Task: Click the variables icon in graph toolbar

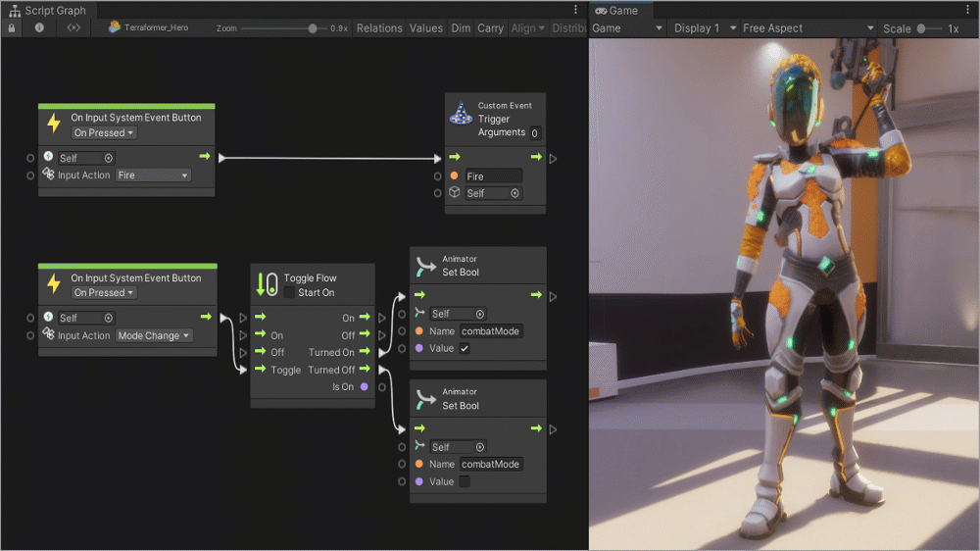Action: (x=73, y=28)
